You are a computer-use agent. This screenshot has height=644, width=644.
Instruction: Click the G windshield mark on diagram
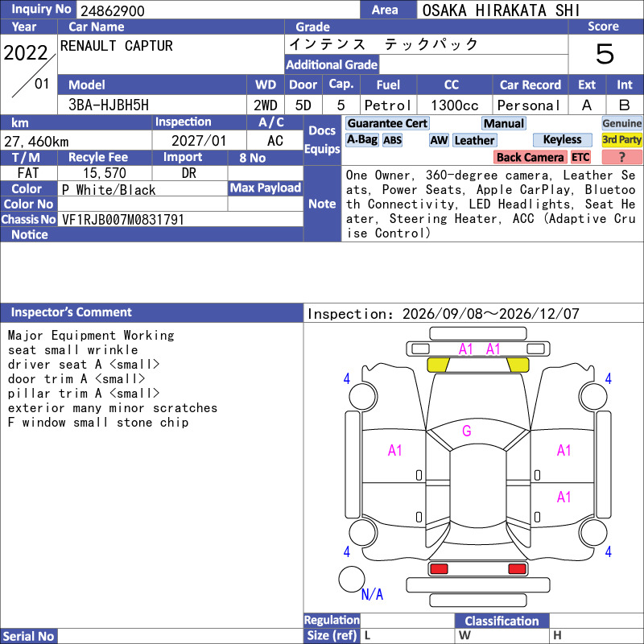[x=466, y=431]
